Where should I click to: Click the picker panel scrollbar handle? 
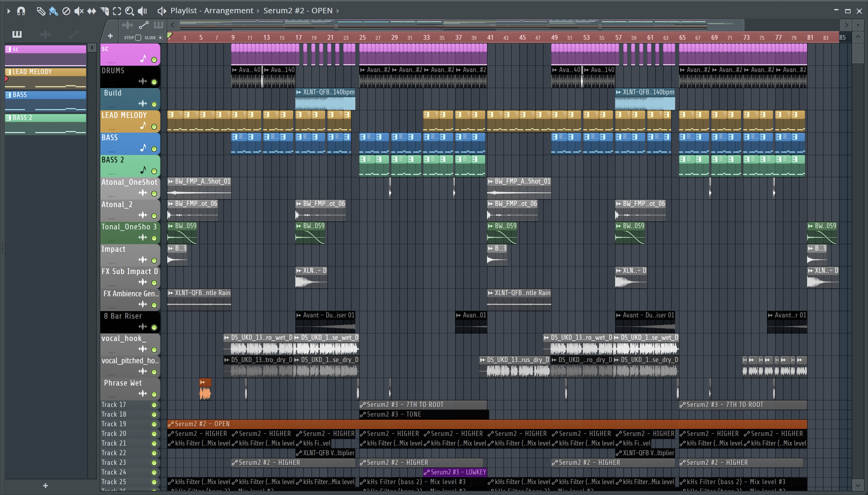(92, 48)
